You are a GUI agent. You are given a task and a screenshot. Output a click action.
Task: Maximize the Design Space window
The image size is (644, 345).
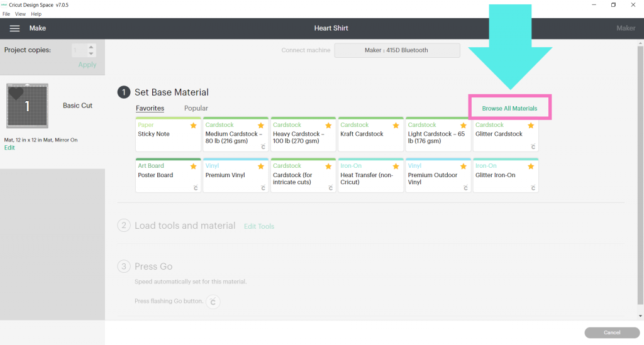[613, 5]
